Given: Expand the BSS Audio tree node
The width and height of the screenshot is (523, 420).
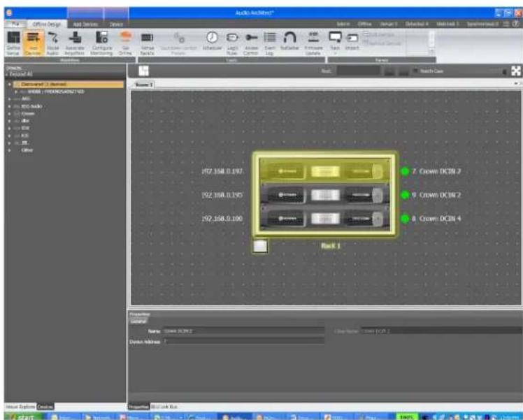Looking at the screenshot, I should [9, 106].
